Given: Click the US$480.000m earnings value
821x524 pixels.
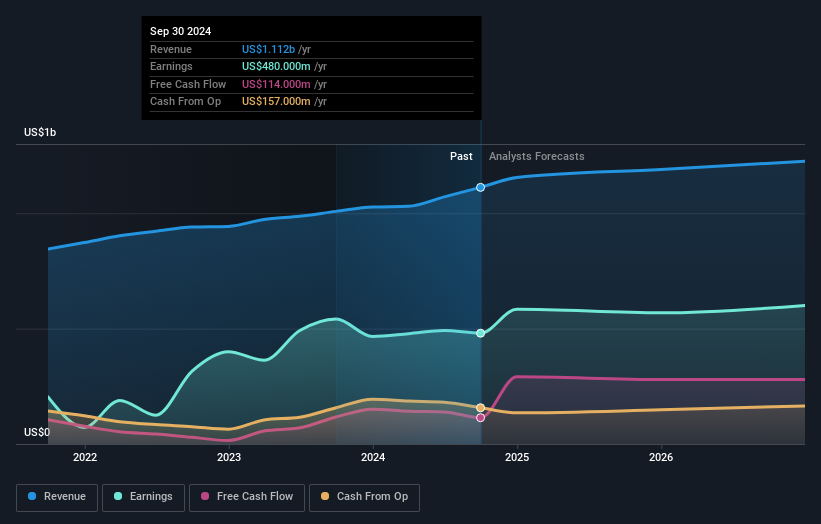Looking at the screenshot, I should [x=276, y=66].
